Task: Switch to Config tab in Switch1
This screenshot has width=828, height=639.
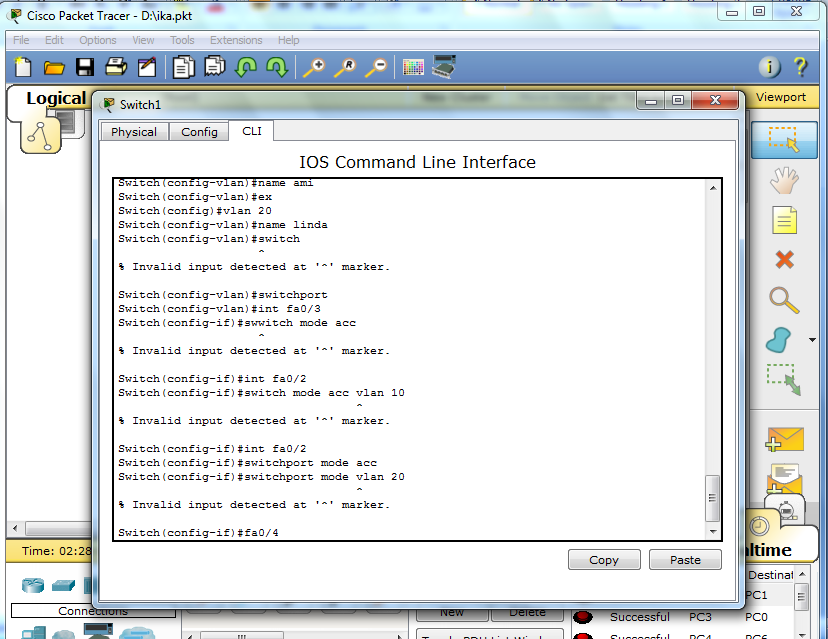Action: point(199,132)
